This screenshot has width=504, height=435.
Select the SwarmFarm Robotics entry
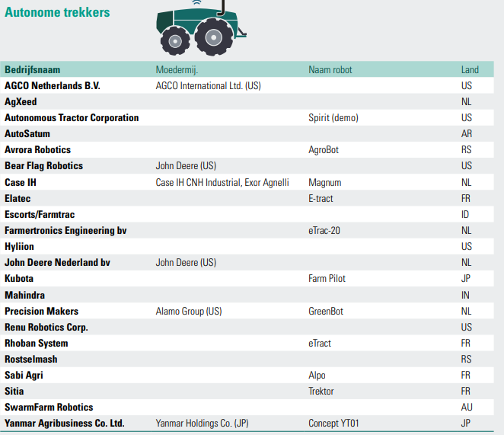49,408
